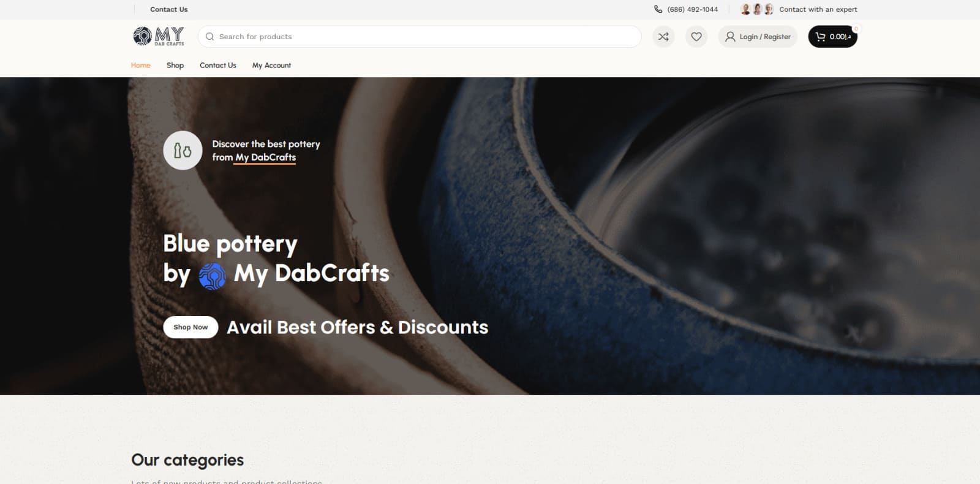Open My Account menu item
980x484 pixels.
click(x=271, y=65)
